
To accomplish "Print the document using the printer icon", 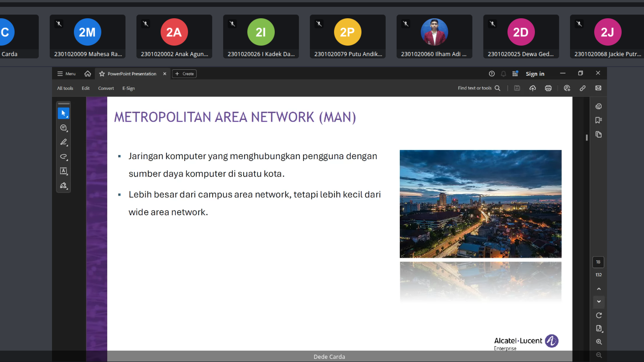I will [548, 88].
